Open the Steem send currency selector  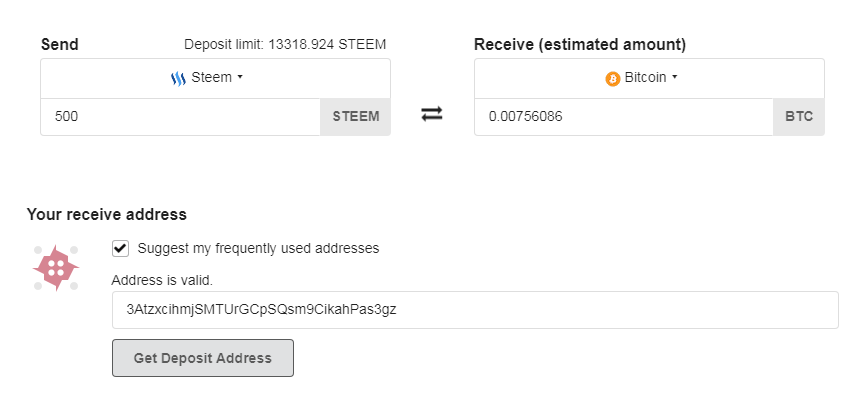coord(215,78)
